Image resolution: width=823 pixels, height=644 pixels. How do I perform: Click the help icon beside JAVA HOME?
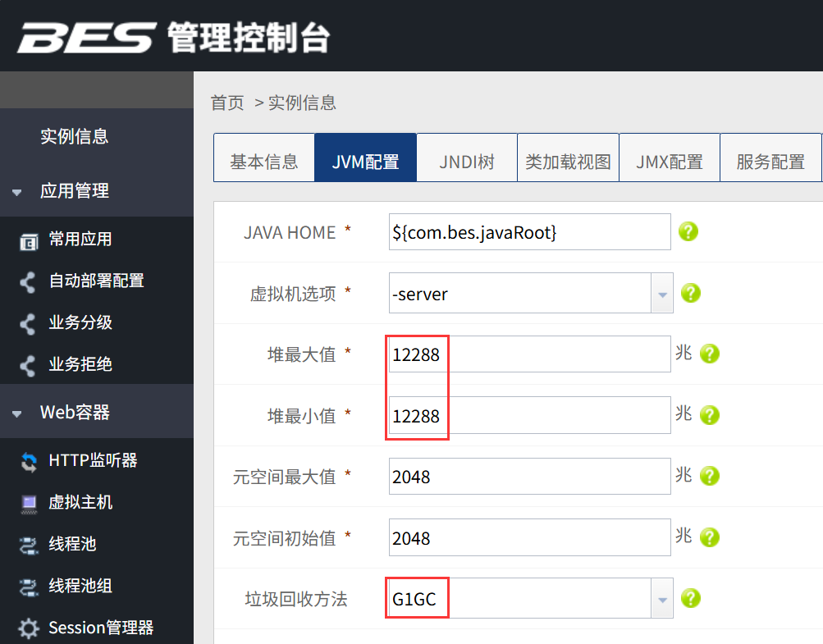pos(688,231)
